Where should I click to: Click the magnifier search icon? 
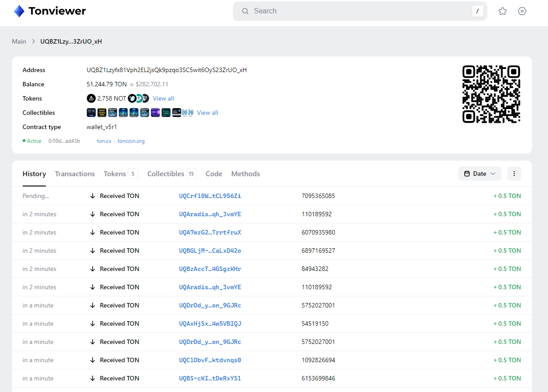pos(245,11)
